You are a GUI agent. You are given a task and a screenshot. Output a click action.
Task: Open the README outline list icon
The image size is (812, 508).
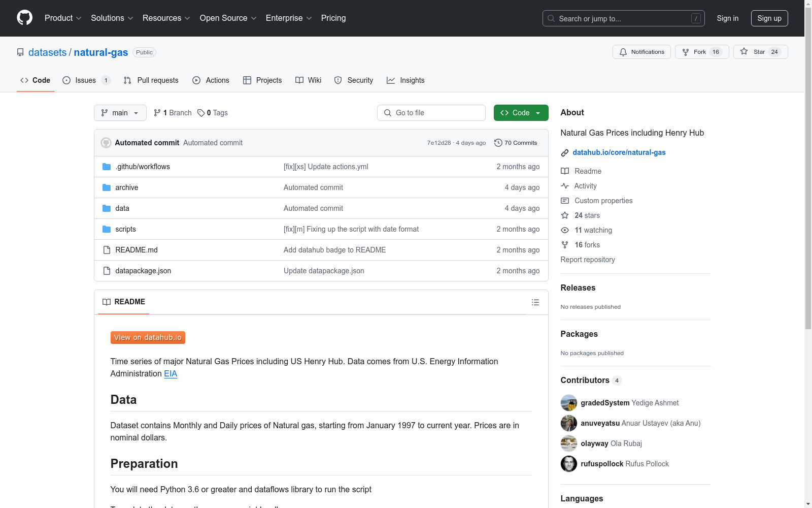[535, 302]
